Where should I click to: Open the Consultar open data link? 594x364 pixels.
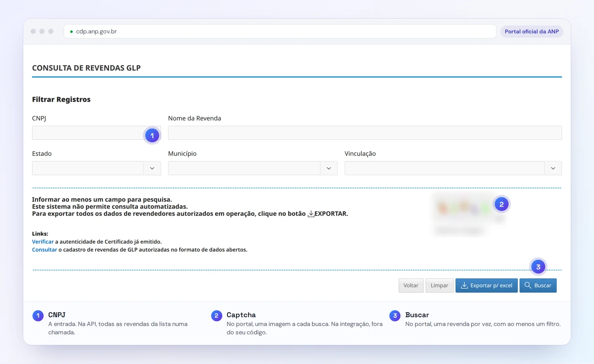point(45,250)
